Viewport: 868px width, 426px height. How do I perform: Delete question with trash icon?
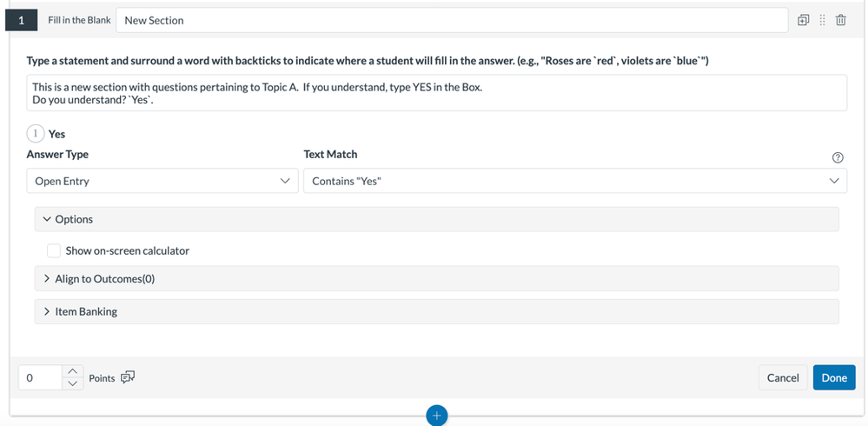pos(841,20)
